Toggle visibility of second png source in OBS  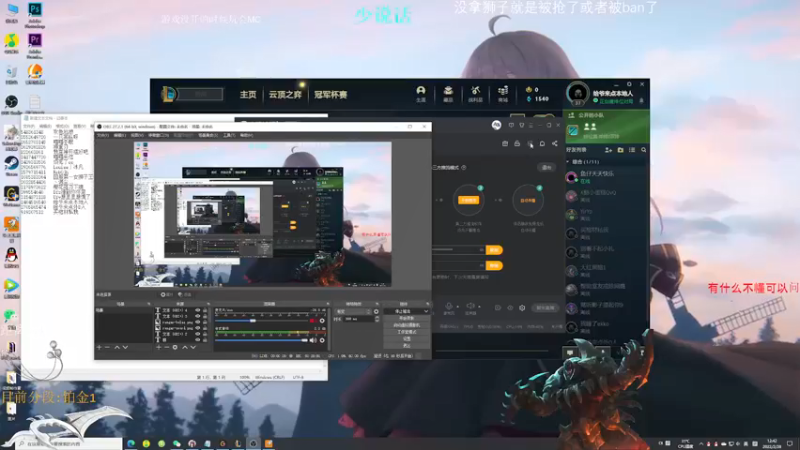[197, 328]
